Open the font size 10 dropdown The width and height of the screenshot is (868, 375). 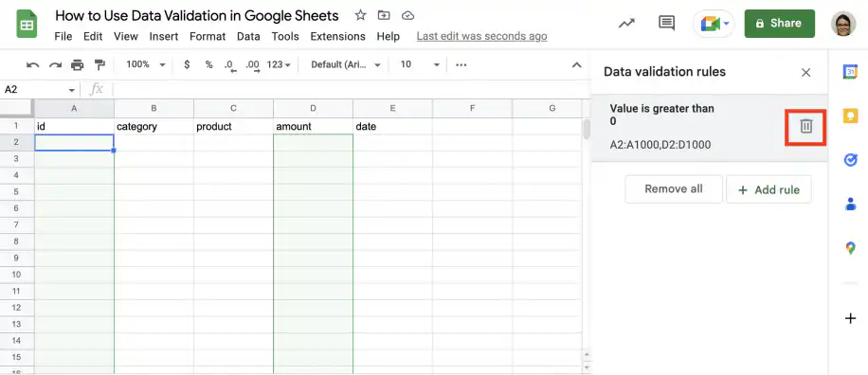420,64
